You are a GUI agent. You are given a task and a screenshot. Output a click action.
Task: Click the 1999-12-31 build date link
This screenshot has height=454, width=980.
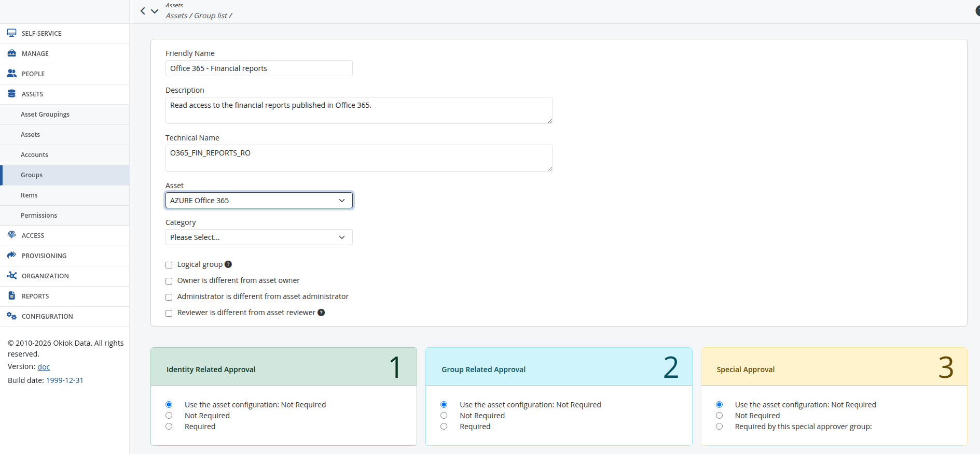point(65,380)
